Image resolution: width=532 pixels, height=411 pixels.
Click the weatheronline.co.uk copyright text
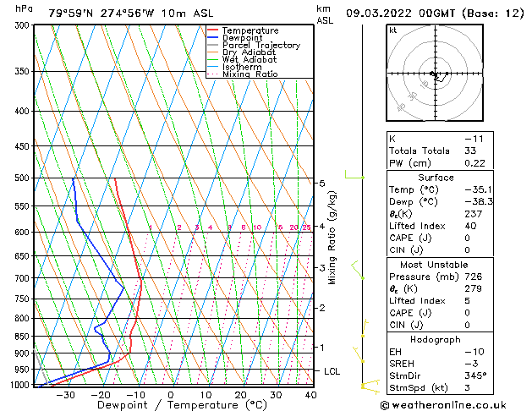[x=443, y=405]
